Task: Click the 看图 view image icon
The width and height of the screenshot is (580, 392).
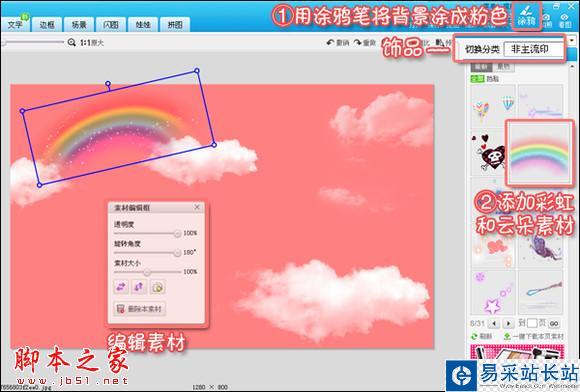Action: click(x=565, y=21)
